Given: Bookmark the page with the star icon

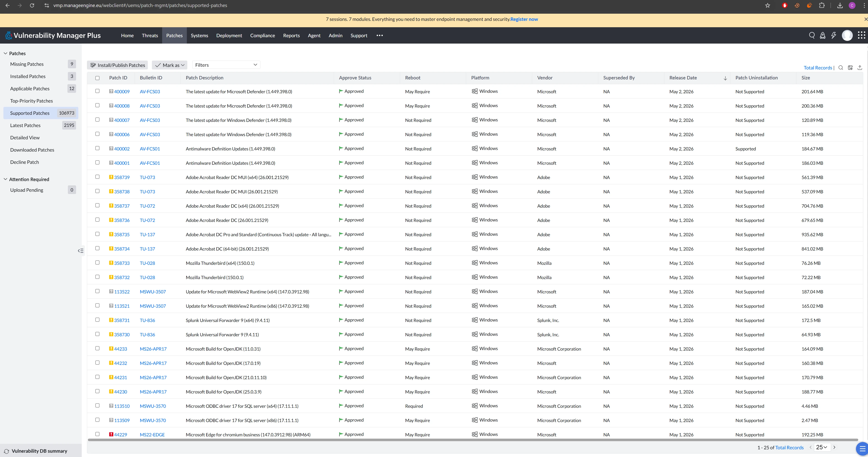Looking at the screenshot, I should pos(768,5).
